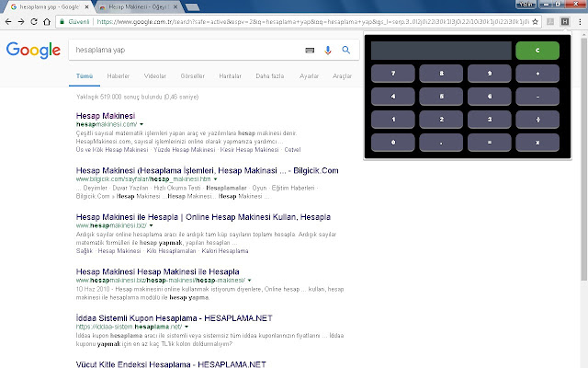Open the 'Kesir Hesap Makinesi' sitelink
The height and width of the screenshot is (368, 588).
(x=249, y=149)
